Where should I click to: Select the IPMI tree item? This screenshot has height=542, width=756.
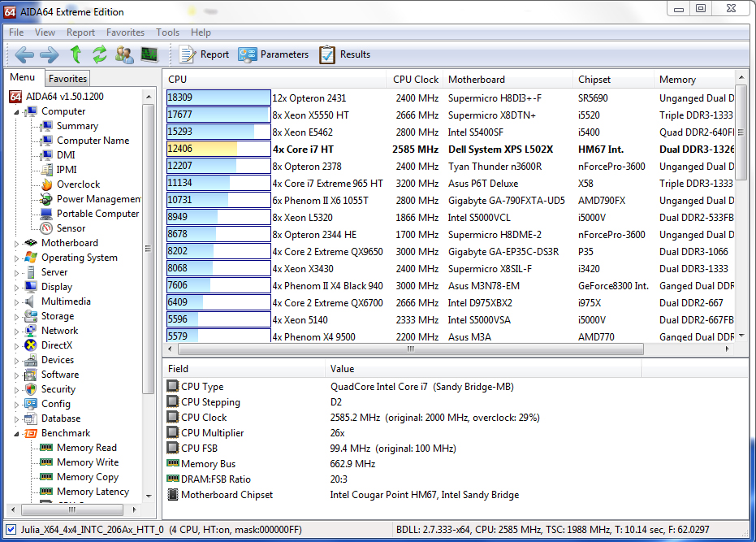click(x=58, y=169)
